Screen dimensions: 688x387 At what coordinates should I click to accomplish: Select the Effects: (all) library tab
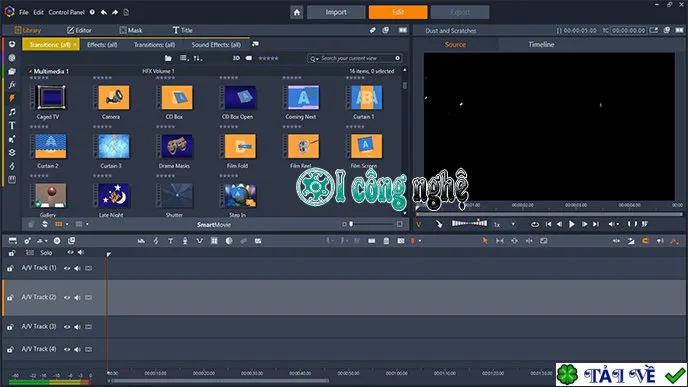click(102, 45)
